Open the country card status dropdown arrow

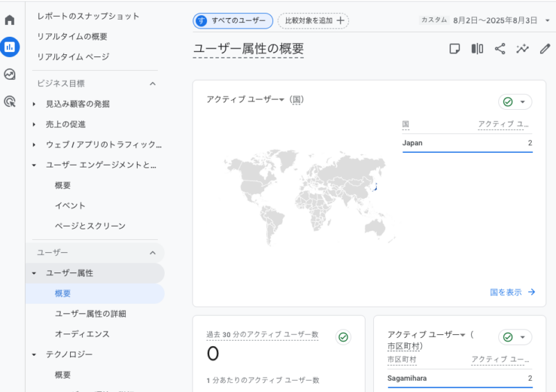[523, 101]
